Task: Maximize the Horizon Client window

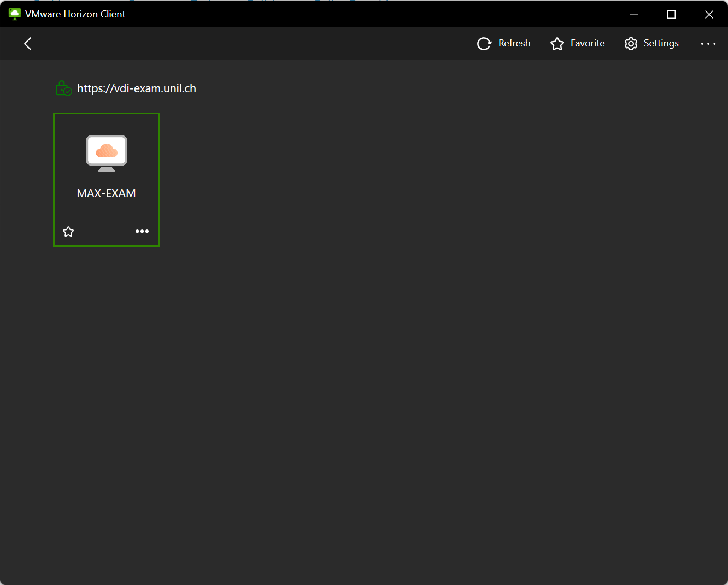Action: [672, 14]
